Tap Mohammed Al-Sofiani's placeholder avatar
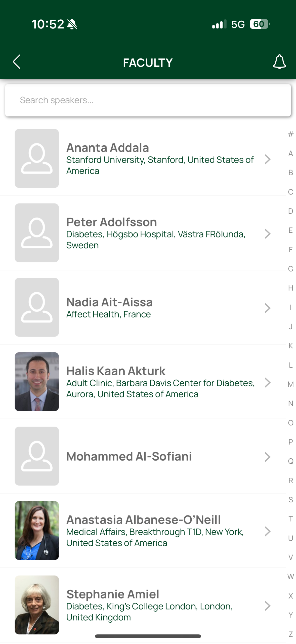 (37, 456)
